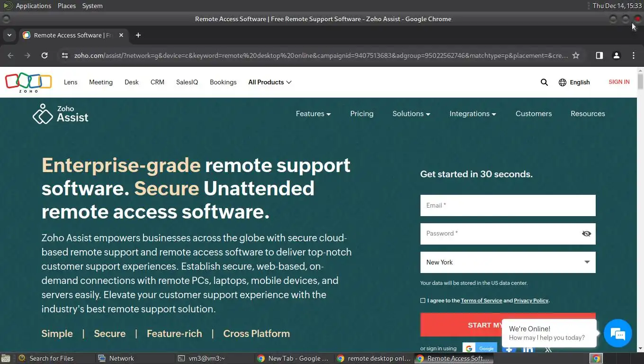Open the Resources page
Image resolution: width=644 pixels, height=364 pixels.
[x=588, y=114]
